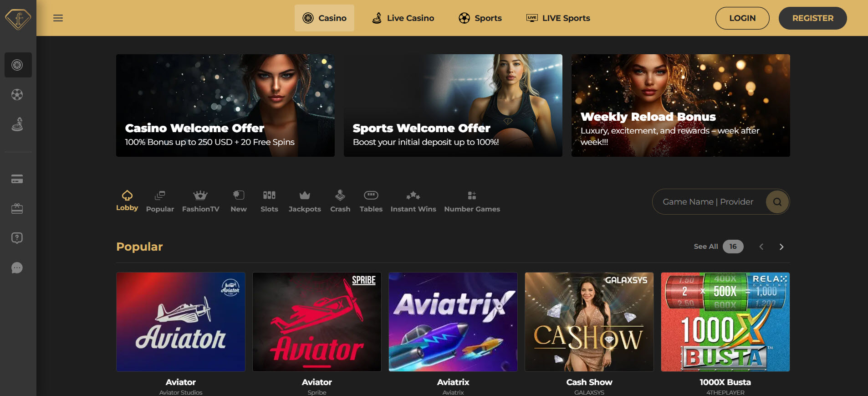Open the LIVE Sports tab
Viewport: 868px width, 396px height.
tap(558, 18)
